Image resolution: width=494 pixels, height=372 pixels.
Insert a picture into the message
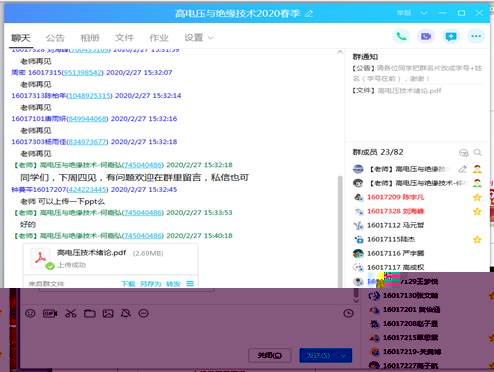point(108,313)
